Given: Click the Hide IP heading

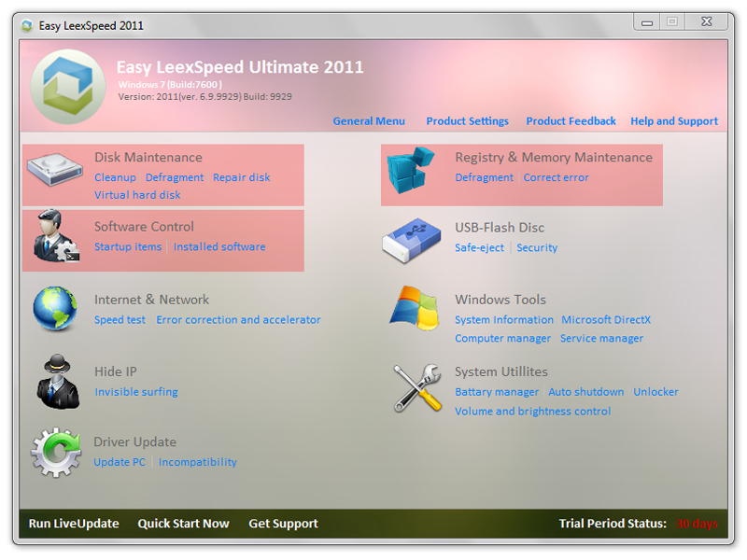Looking at the screenshot, I should 115,371.
